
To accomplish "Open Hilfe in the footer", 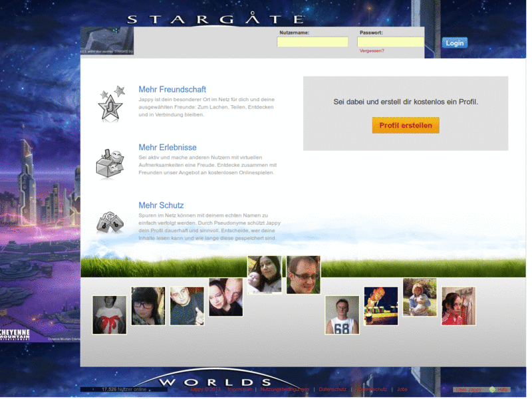I will tap(501, 389).
